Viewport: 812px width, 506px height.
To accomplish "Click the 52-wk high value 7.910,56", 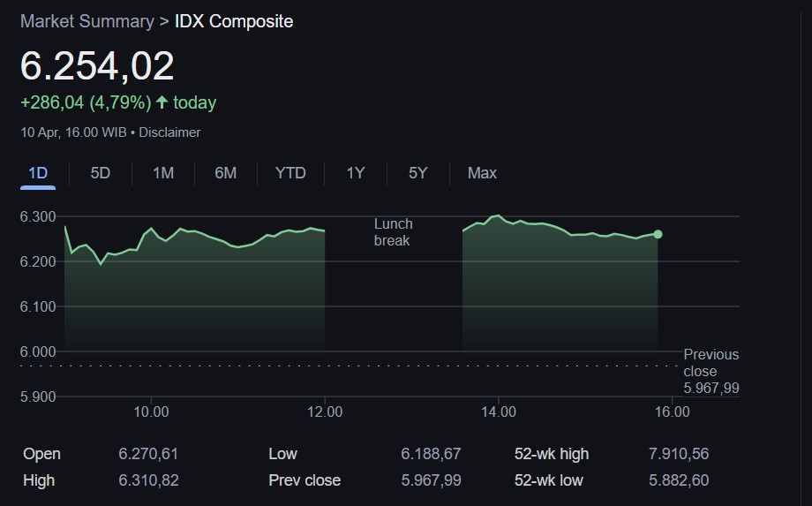I will [x=678, y=454].
